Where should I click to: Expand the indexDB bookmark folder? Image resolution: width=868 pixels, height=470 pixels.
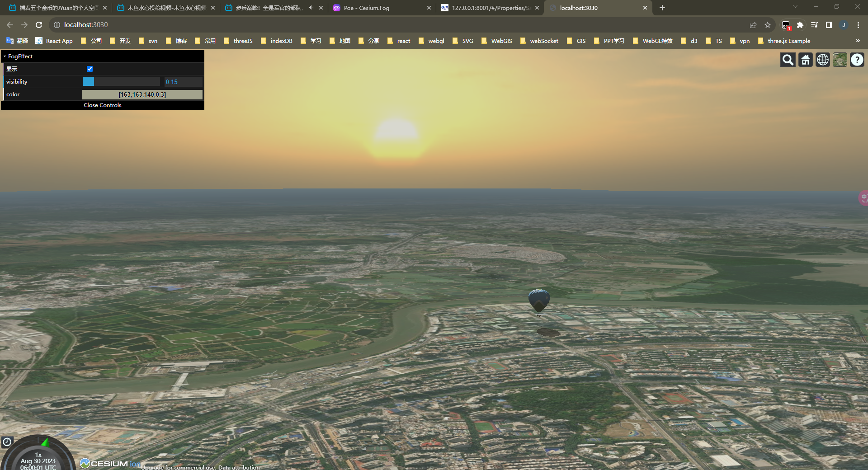[x=277, y=41]
